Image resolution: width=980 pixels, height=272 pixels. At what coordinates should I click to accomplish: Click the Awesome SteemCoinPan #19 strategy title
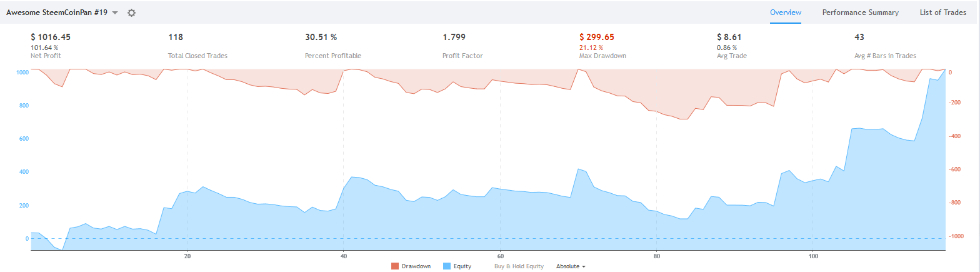point(58,13)
